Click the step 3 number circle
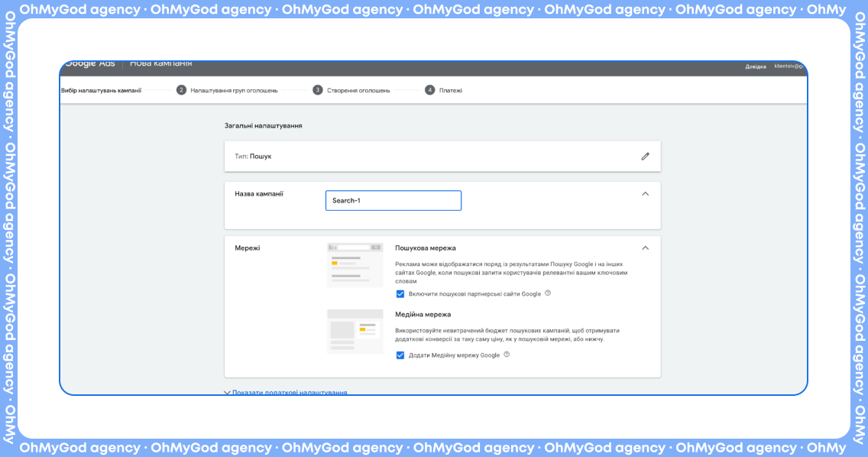This screenshot has height=457, width=868. click(318, 90)
